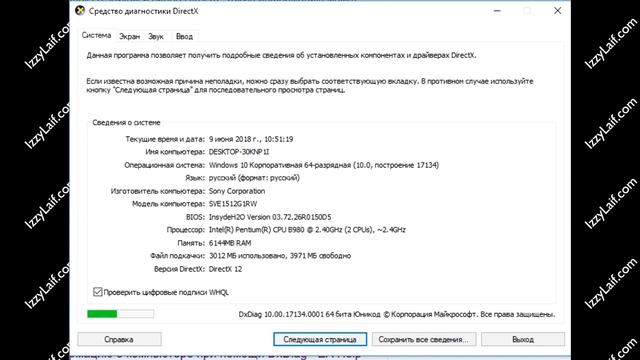
Task: Click manufacturer value Sony Corporation
Action: coord(237,191)
